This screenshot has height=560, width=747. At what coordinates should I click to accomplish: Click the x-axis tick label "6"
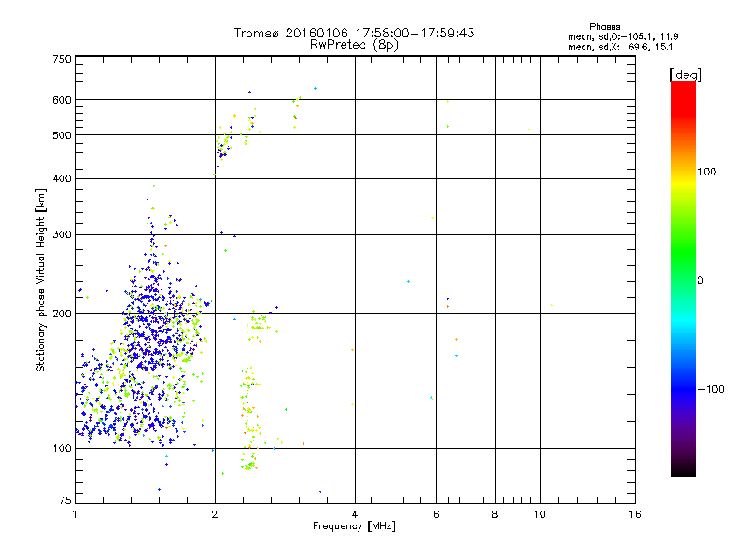pos(436,514)
